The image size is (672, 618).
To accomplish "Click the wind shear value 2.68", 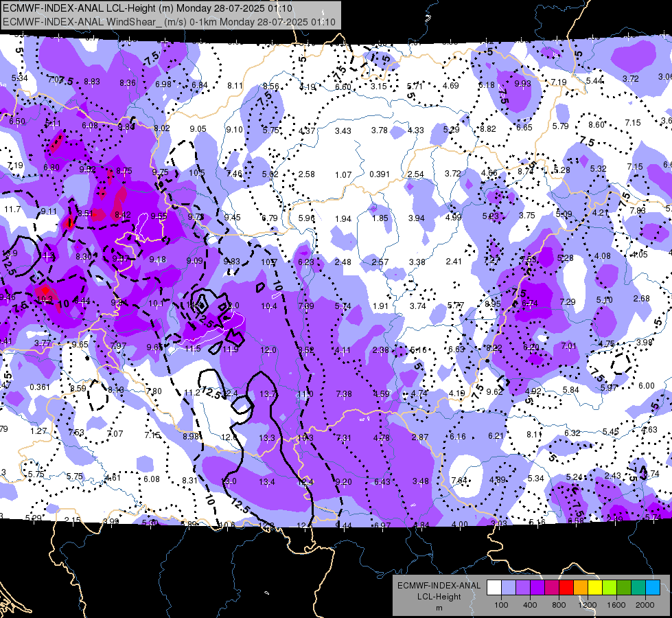I will tap(642, 299).
